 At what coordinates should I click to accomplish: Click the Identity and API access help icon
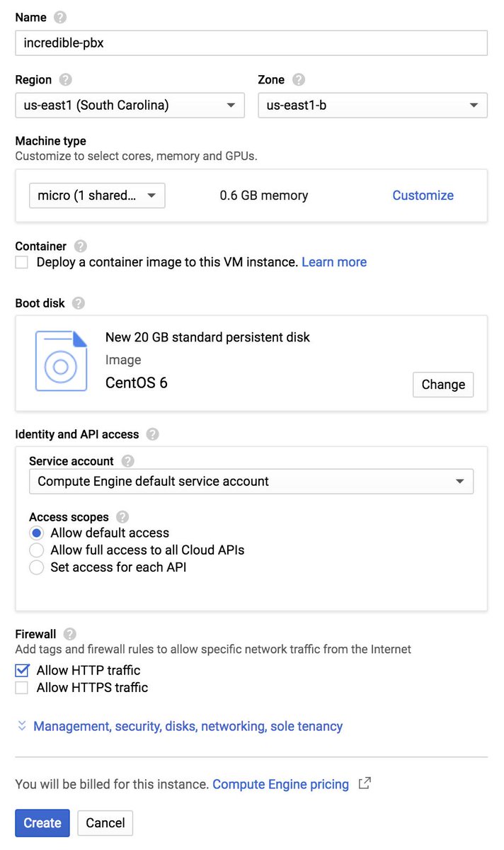coord(153,434)
